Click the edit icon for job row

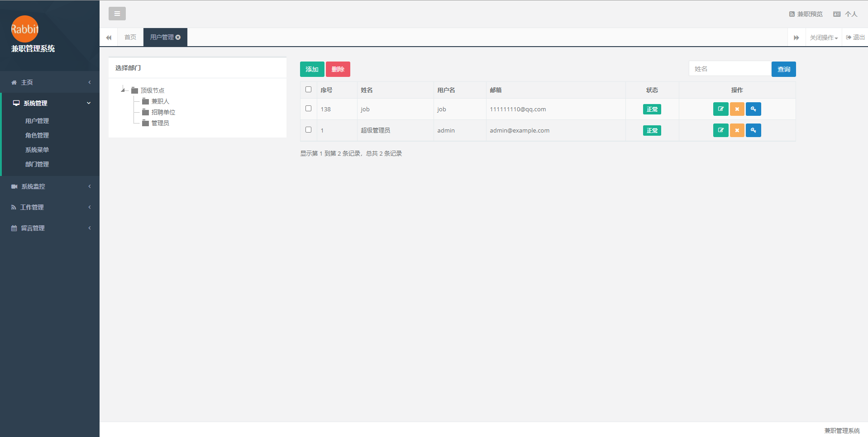721,109
